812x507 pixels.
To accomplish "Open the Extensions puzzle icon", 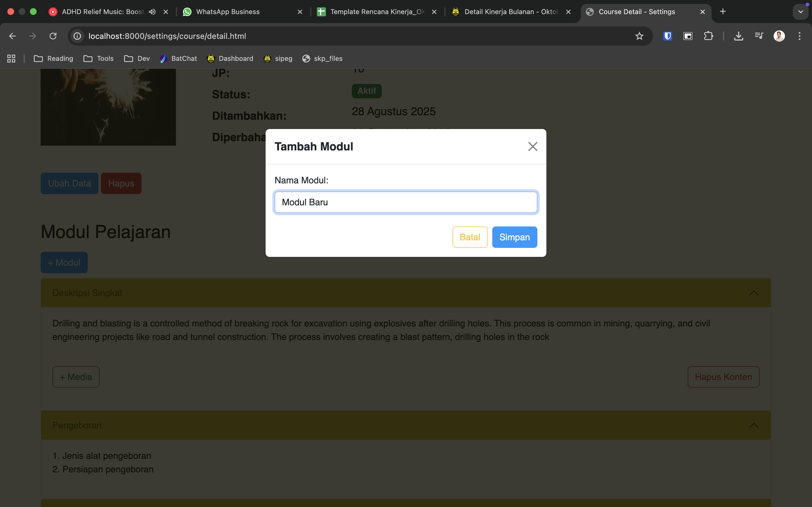I will [x=708, y=36].
